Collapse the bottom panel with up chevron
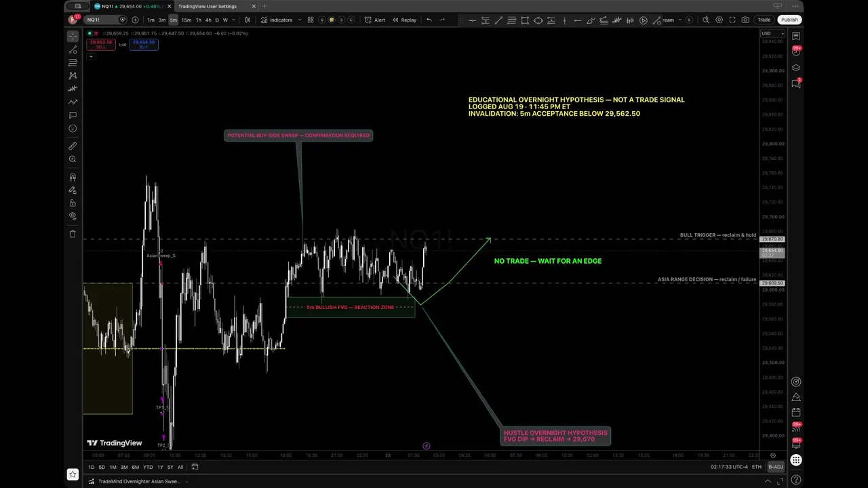This screenshot has height=488, width=868. [768, 481]
